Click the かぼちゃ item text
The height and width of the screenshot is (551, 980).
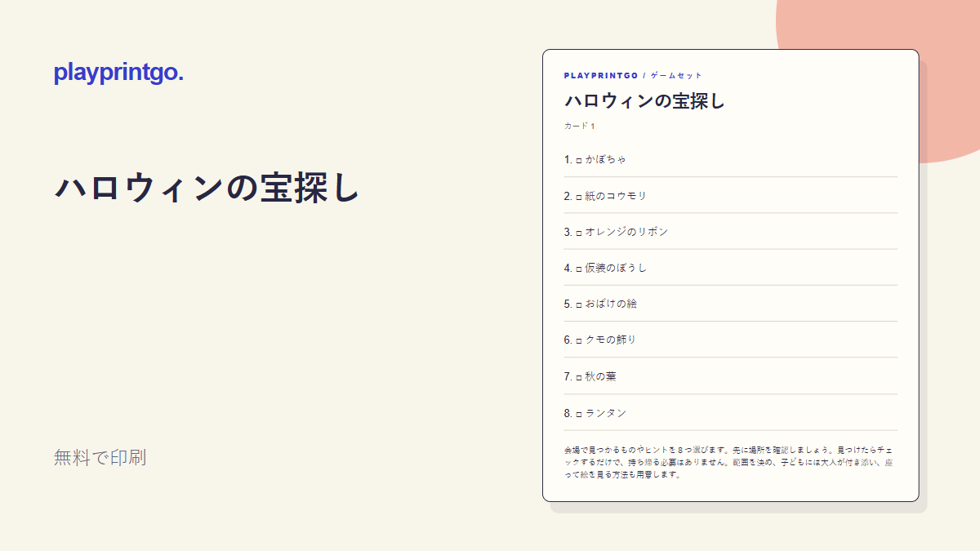606,159
